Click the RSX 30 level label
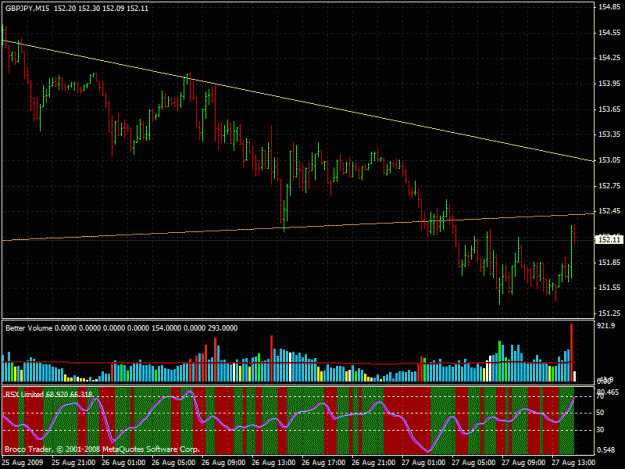625x469 pixels. click(600, 430)
